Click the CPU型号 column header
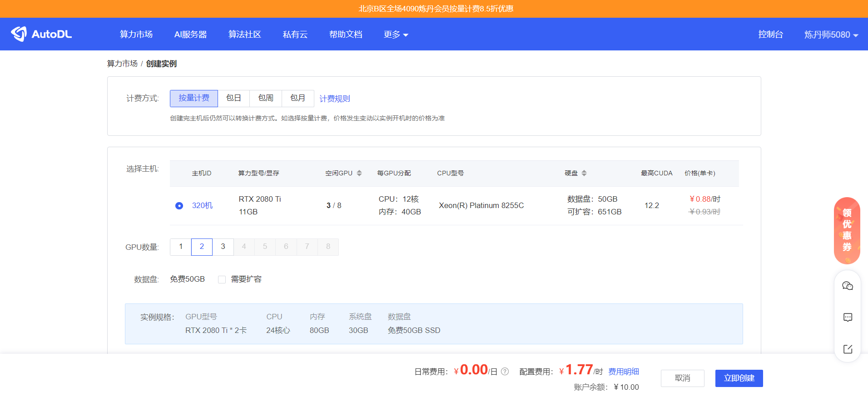Screen dimensions: 868x402 (x=451, y=173)
